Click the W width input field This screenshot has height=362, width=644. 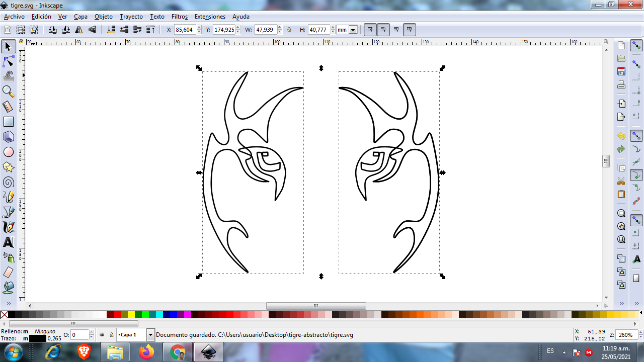tap(265, 30)
